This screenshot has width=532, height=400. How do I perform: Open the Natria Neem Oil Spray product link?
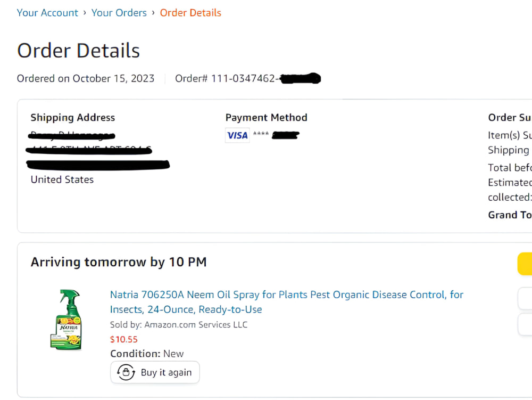[x=287, y=302]
